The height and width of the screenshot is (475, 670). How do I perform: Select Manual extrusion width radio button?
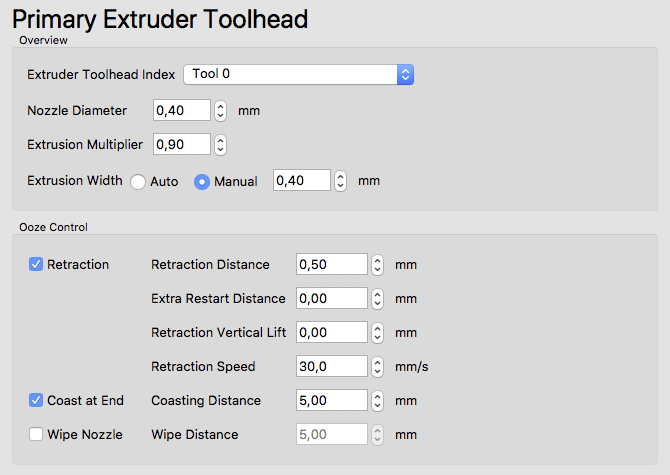(202, 182)
